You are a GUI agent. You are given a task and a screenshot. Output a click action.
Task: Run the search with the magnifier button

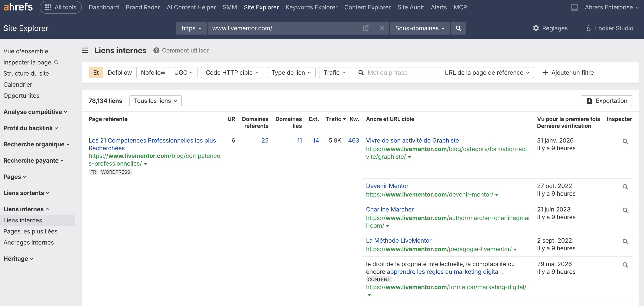(458, 28)
